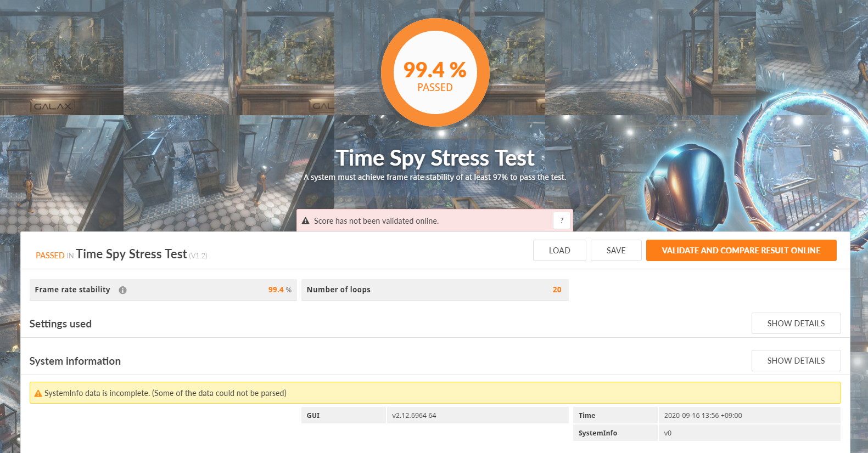Select the Time Spy Stress Test banner title
Screen dimensions: 868x453
(x=435, y=158)
